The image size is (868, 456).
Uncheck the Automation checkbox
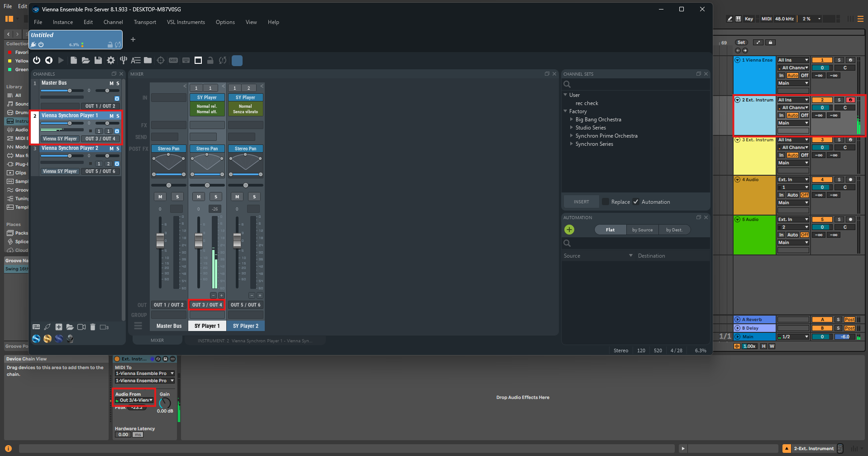click(x=636, y=202)
